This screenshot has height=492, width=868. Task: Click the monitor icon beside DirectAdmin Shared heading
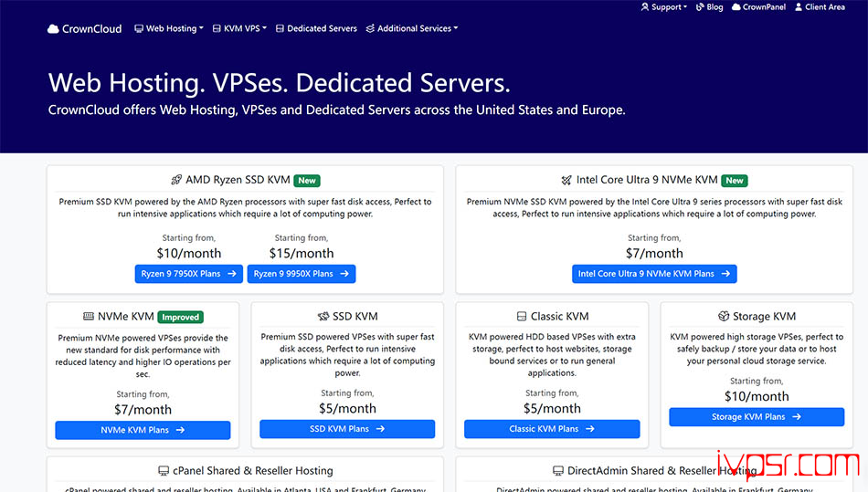coord(558,470)
